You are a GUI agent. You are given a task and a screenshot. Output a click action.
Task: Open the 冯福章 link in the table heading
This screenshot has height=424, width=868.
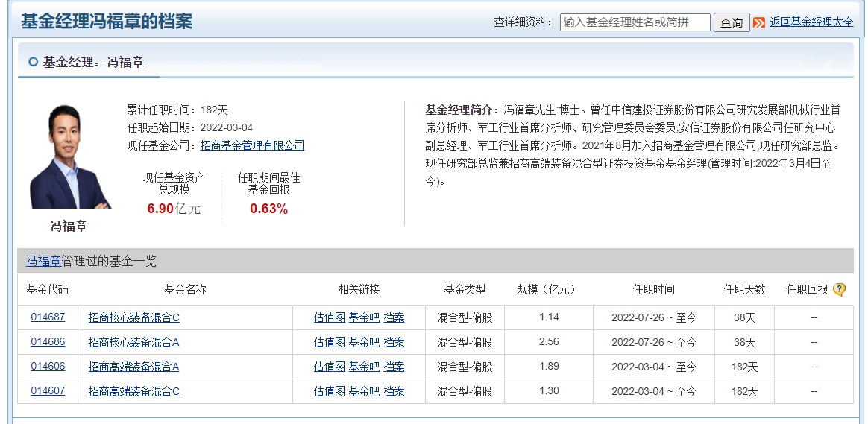[x=43, y=261]
